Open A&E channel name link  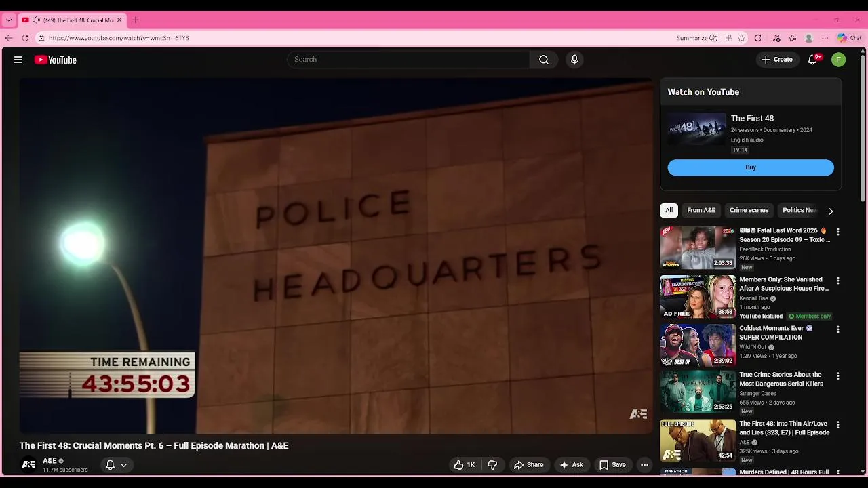[50, 461]
